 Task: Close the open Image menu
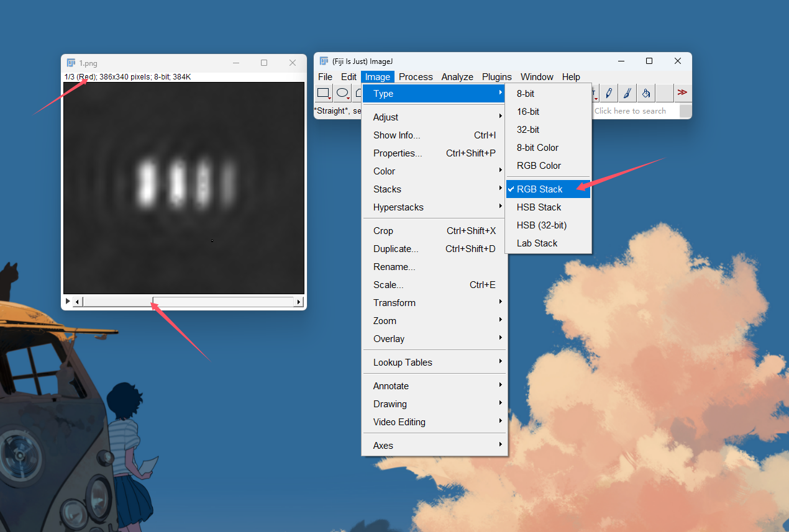click(378, 77)
